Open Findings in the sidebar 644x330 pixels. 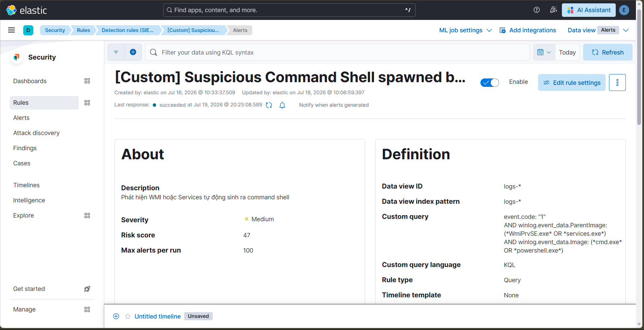pos(25,148)
